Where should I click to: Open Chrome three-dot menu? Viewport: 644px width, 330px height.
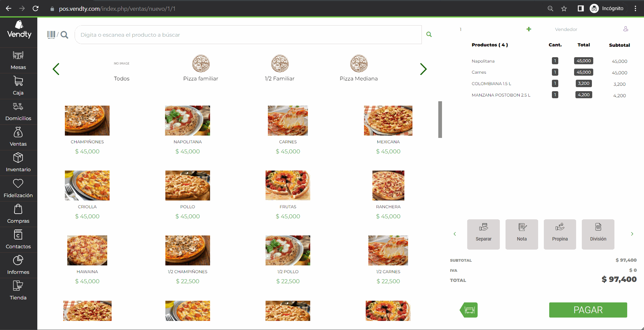[635, 8]
